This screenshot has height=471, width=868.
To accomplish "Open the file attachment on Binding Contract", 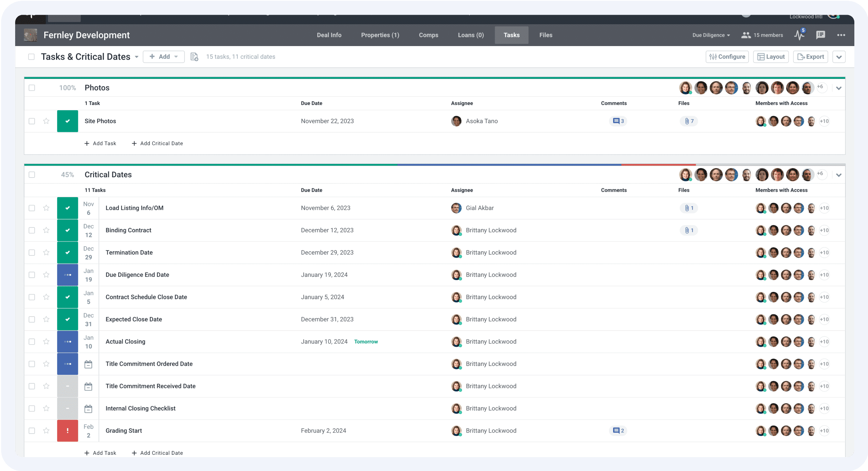I will 689,230.
